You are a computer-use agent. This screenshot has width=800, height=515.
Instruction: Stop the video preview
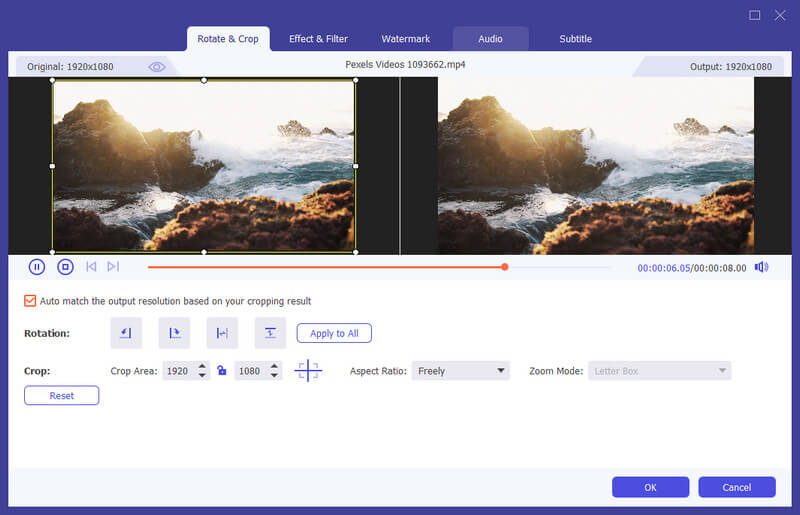coord(65,267)
